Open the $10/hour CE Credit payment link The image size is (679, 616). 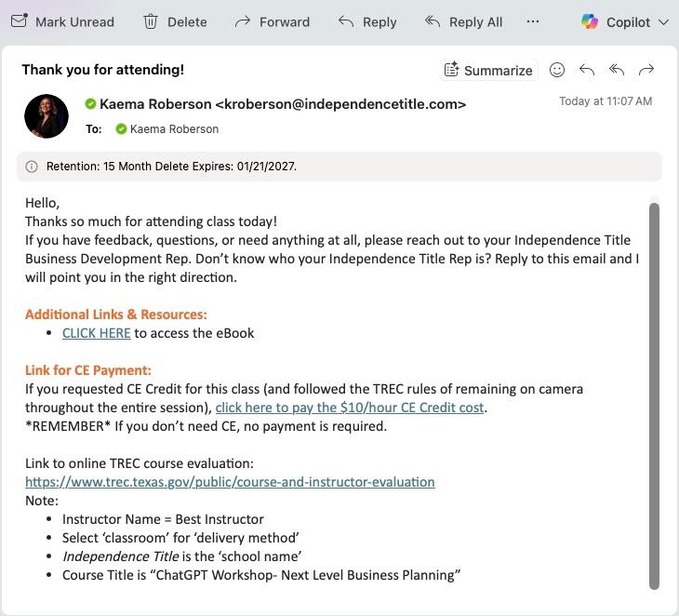point(351,408)
